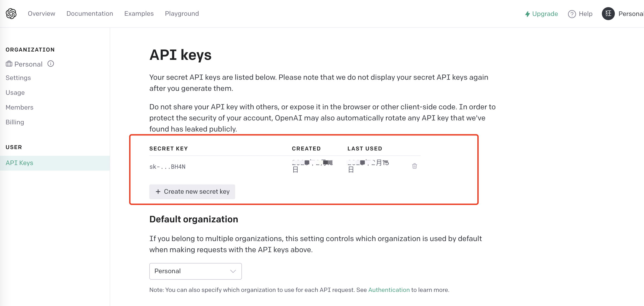Open the Usage sidebar section
The height and width of the screenshot is (306, 644).
[x=15, y=93]
